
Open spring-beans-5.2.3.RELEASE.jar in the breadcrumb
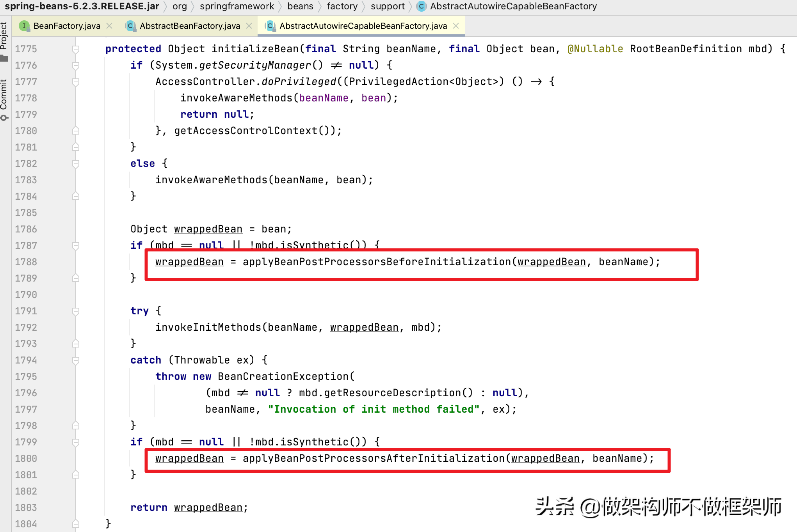[82, 6]
